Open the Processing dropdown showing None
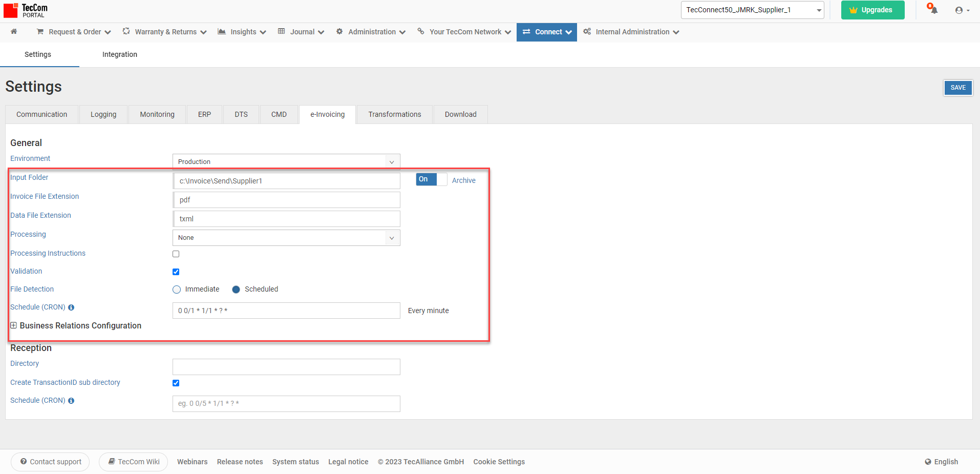This screenshot has width=980, height=474. pyautogui.click(x=286, y=238)
